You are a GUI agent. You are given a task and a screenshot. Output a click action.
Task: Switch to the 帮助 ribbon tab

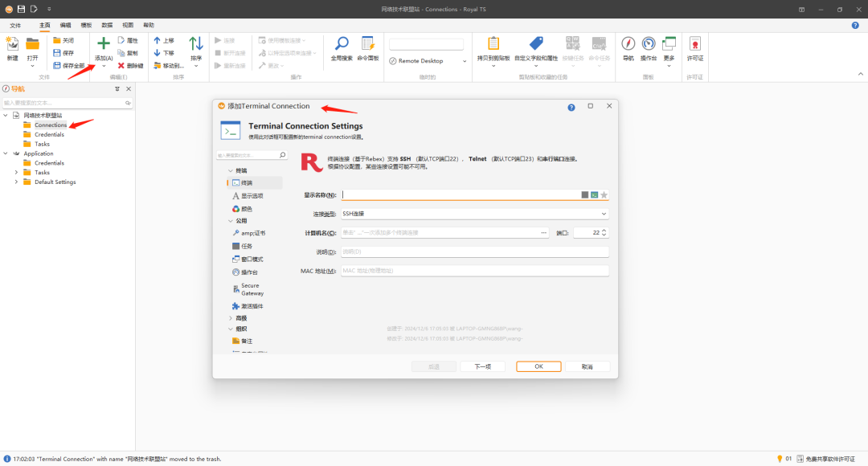point(149,26)
